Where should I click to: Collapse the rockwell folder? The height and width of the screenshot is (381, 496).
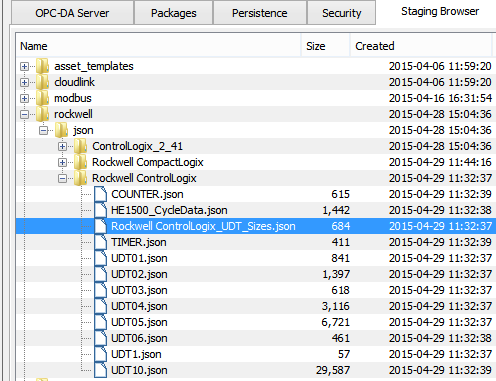pyautogui.click(x=24, y=114)
